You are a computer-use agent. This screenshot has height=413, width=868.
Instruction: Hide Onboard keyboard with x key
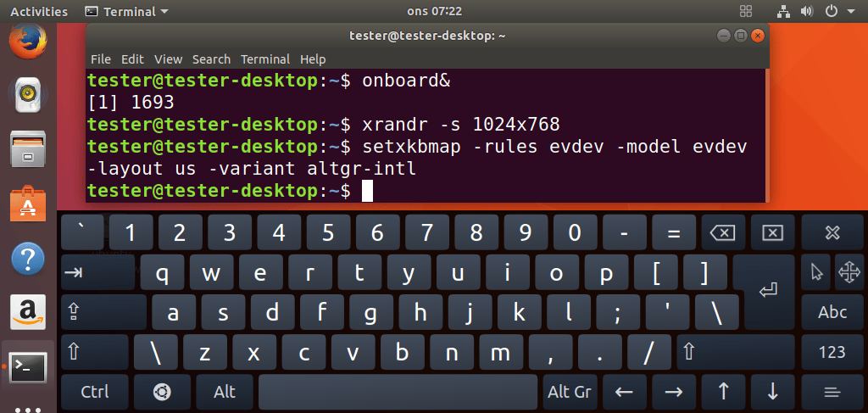(832, 232)
